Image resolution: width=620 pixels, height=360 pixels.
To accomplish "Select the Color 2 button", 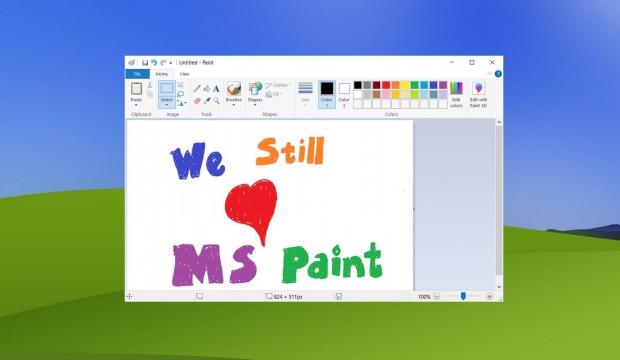I will [x=344, y=94].
